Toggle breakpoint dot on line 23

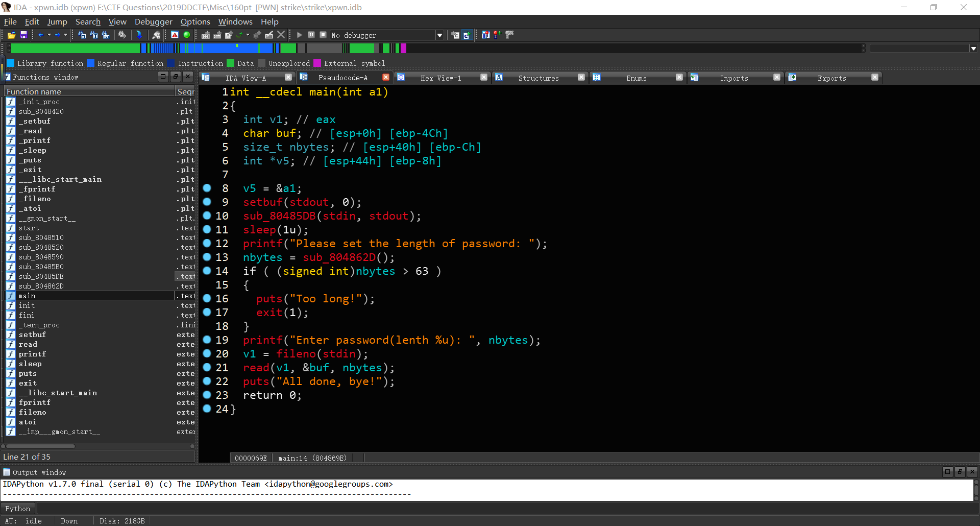coord(207,395)
